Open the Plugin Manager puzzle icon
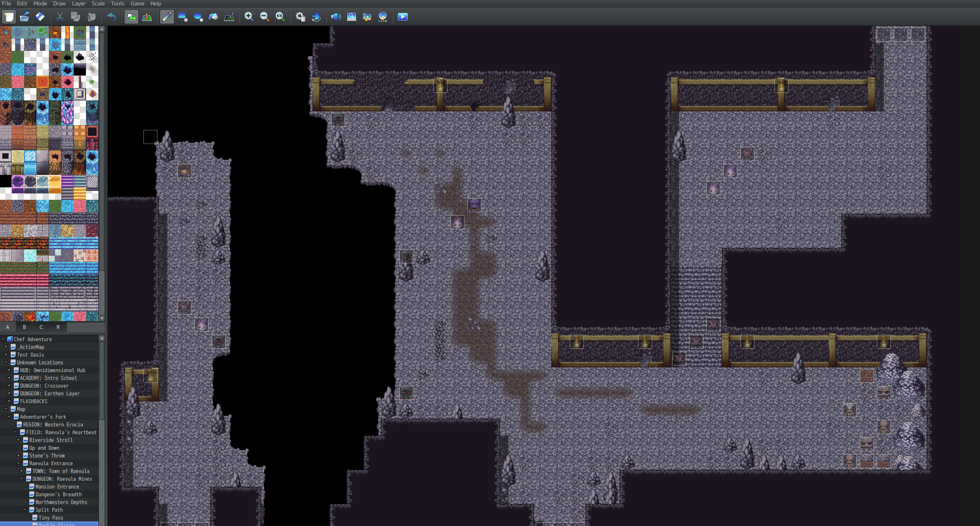The image size is (980, 526). [x=316, y=17]
